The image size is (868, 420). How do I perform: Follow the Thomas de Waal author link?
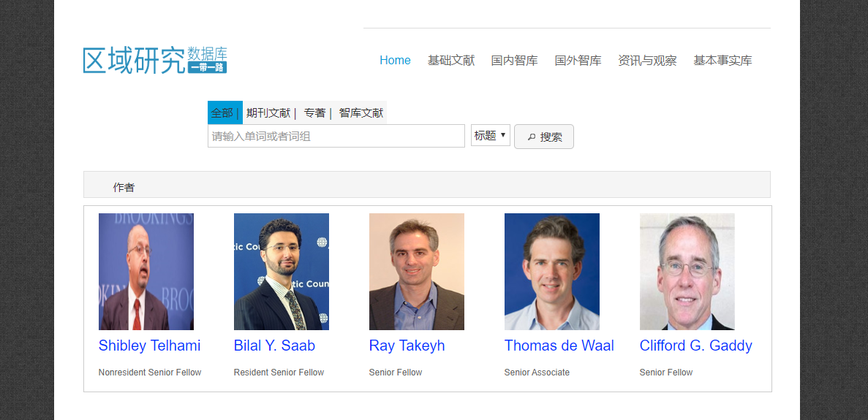click(x=559, y=345)
